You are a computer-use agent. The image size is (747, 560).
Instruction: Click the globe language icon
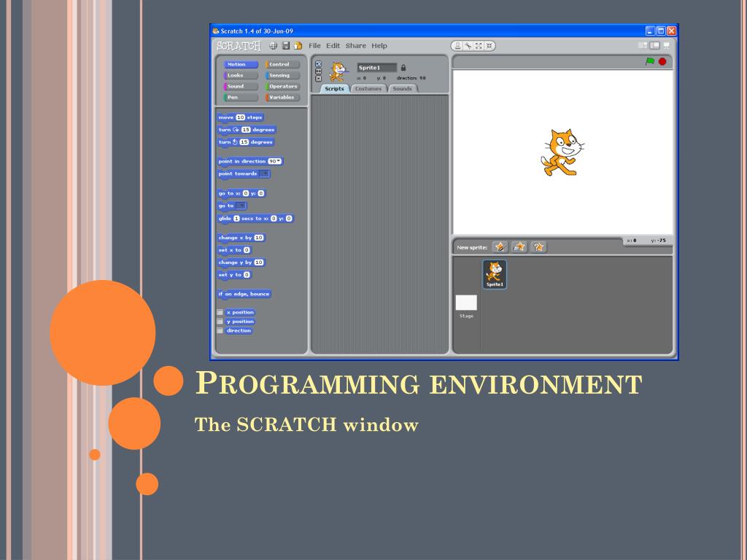(x=274, y=46)
